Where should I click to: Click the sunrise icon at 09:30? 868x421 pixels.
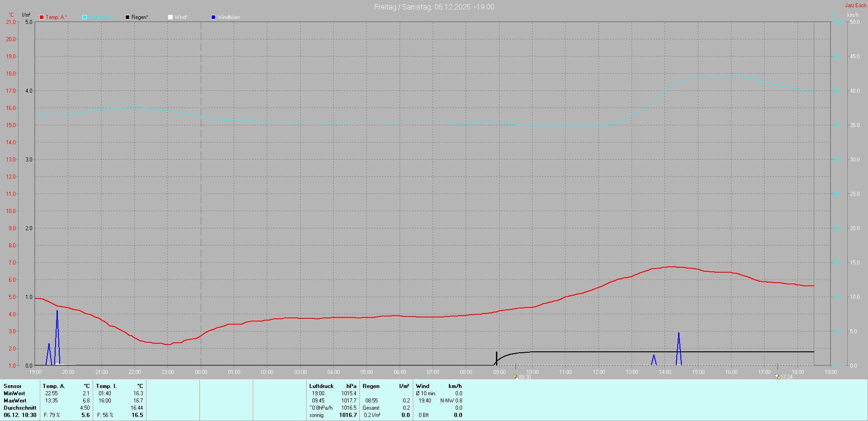(515, 376)
